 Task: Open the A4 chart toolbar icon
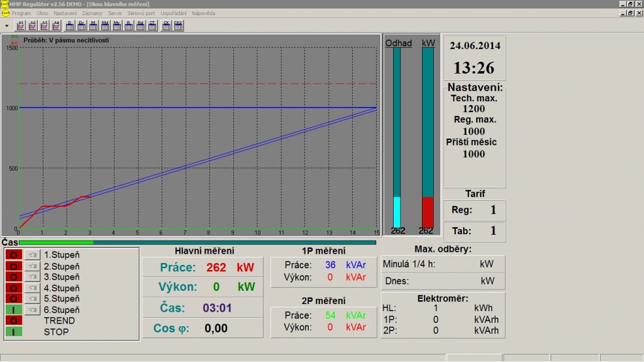pos(56,26)
